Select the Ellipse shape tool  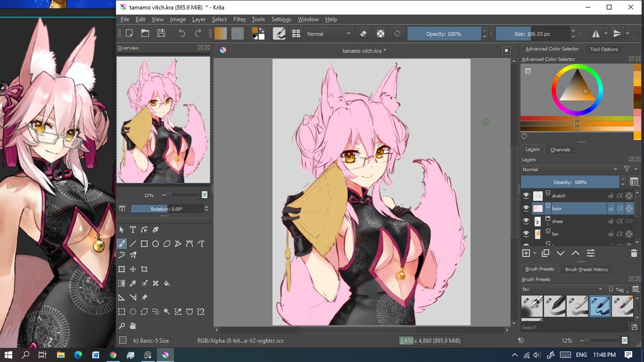coord(156,243)
